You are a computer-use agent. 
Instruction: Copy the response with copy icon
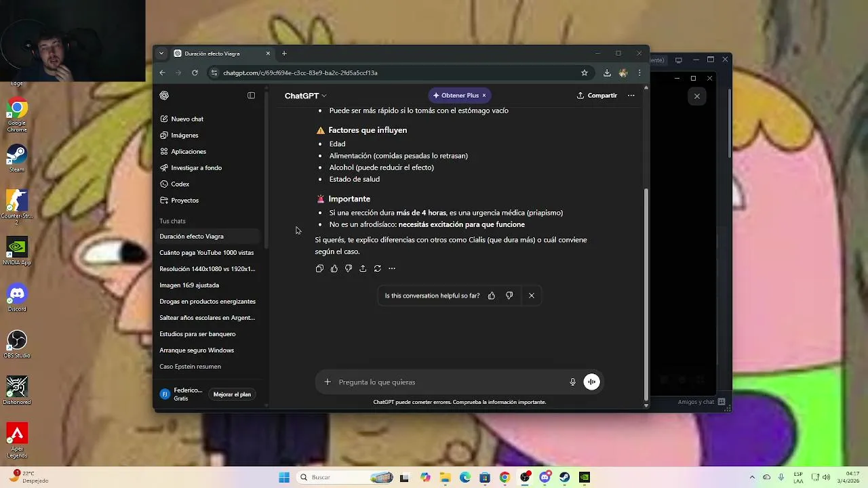point(319,268)
